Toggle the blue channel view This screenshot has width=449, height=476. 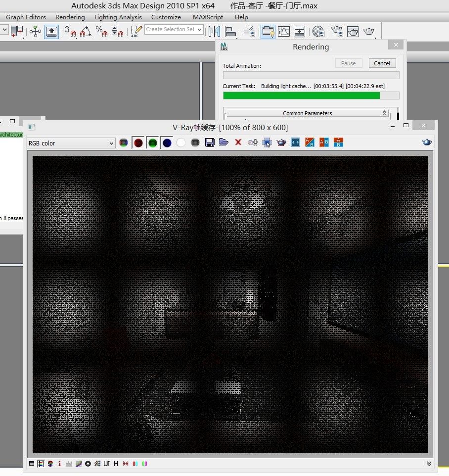[167, 143]
